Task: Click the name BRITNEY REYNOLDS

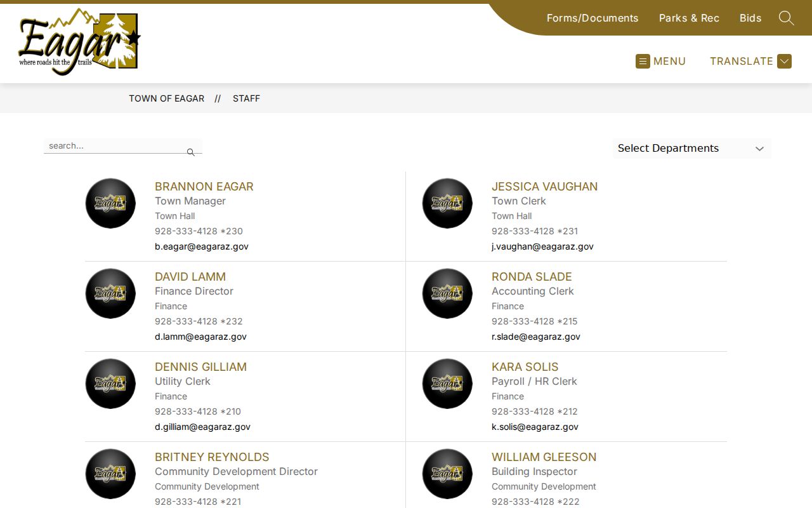Action: [212, 457]
